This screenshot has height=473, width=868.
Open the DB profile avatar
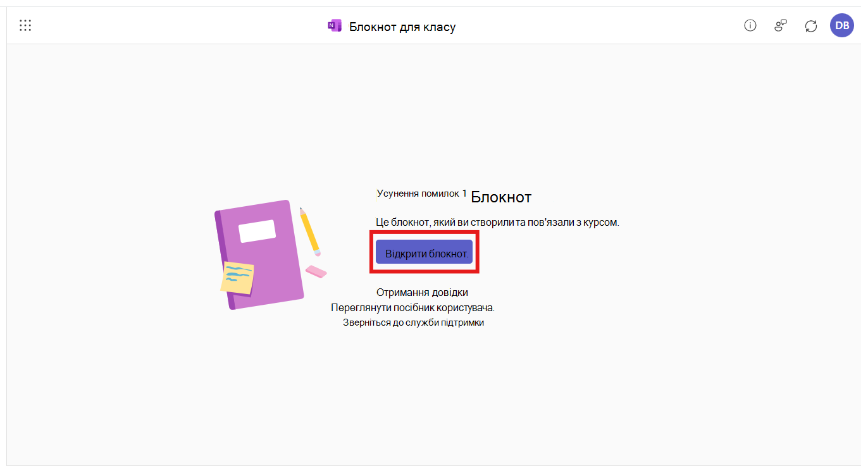842,25
